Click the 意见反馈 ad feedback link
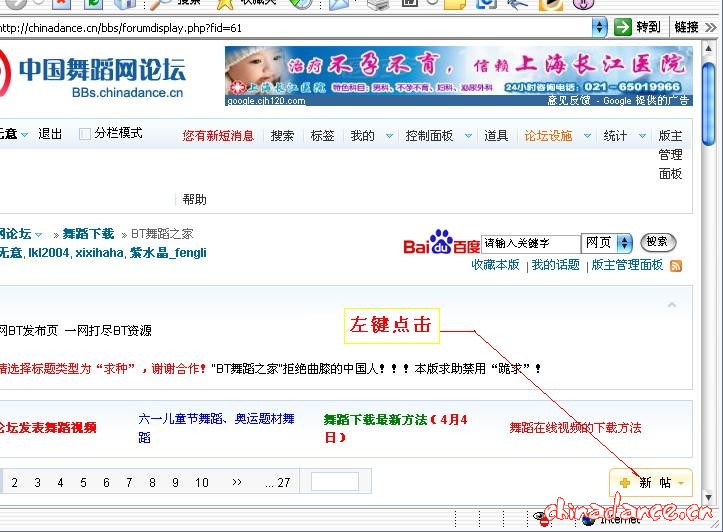Screen dimensions: 723x532 click(568, 100)
